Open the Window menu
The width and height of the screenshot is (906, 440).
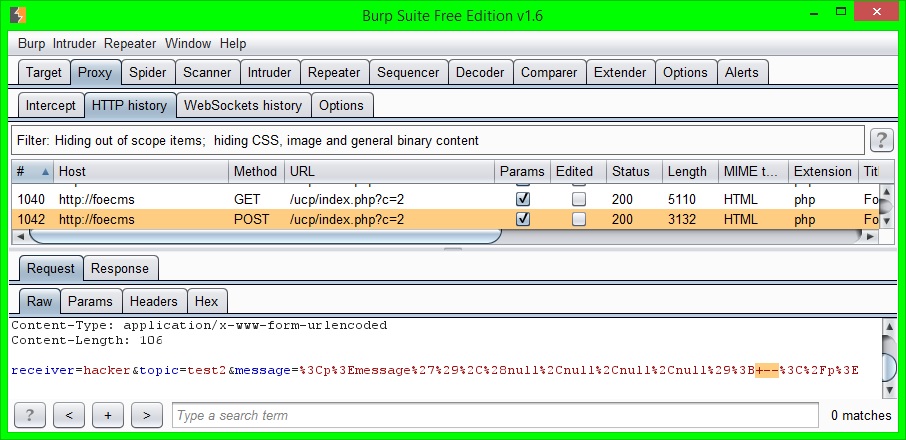(188, 43)
